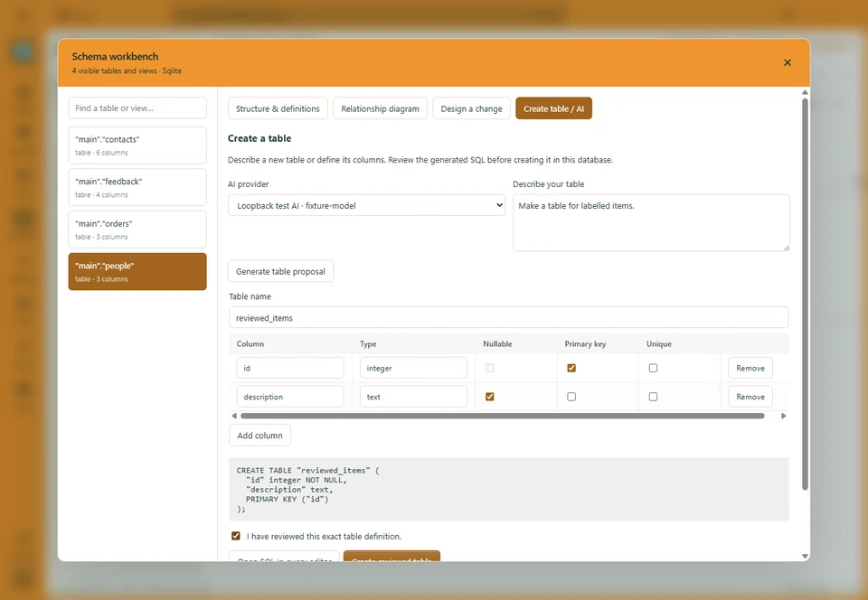Remove the id column row
This screenshot has width=868, height=600.
click(750, 368)
